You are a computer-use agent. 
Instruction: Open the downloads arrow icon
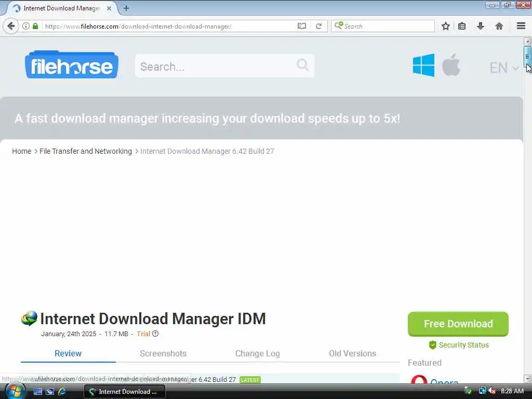481,26
